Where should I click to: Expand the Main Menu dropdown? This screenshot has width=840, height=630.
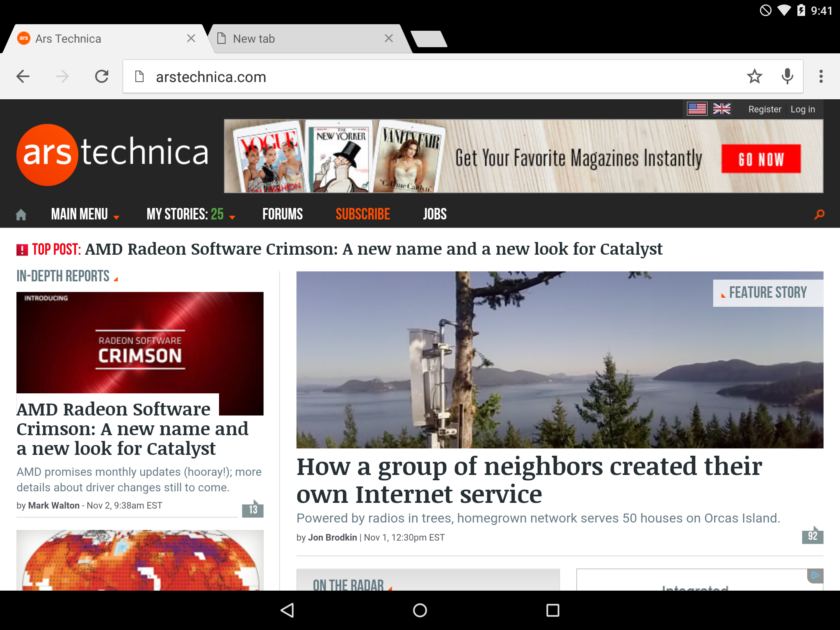[85, 214]
